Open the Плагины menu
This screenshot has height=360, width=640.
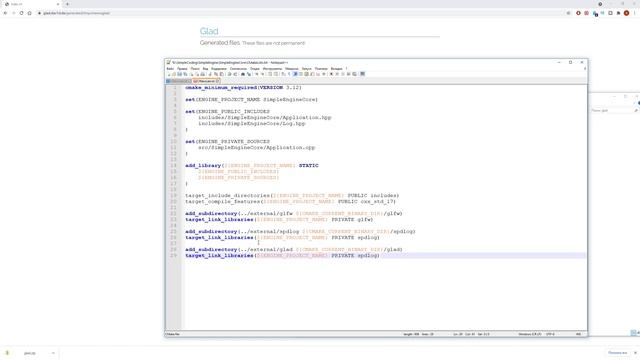coord(321,69)
